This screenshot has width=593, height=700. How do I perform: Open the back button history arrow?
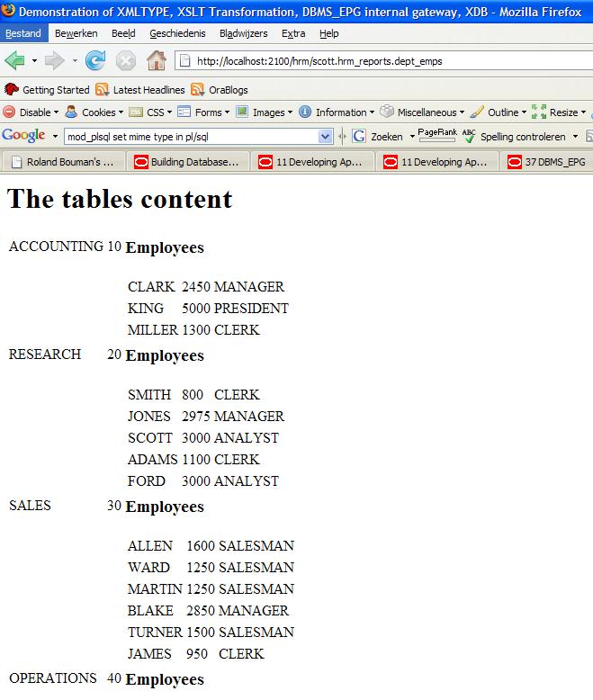(34, 60)
